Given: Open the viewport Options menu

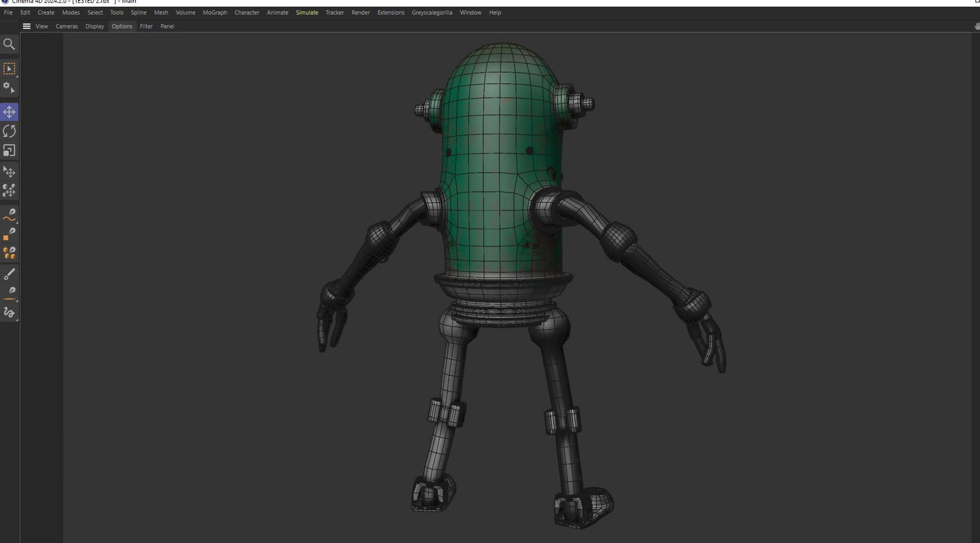Looking at the screenshot, I should 122,27.
